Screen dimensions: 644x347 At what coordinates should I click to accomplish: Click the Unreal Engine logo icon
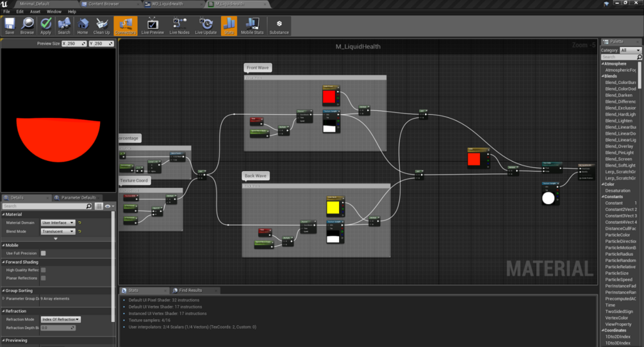coord(4,4)
